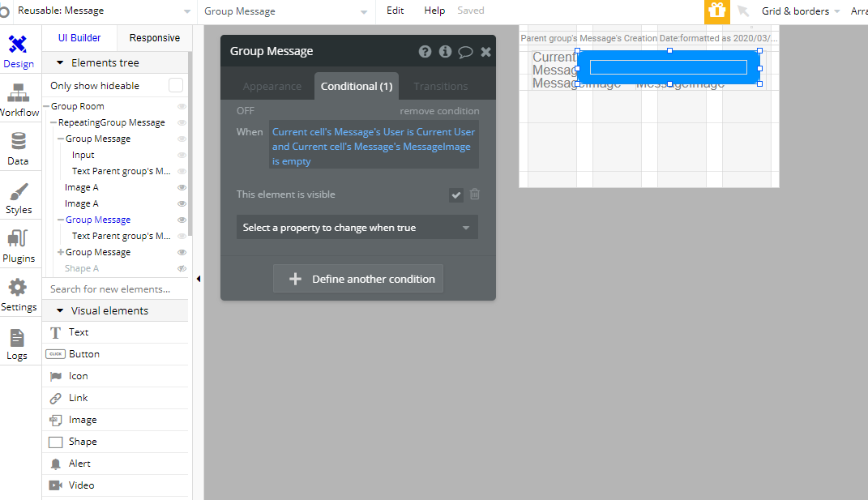Select the Parent group's Message's Creation Date text on canvas
The width and height of the screenshot is (868, 500).
coord(649,38)
